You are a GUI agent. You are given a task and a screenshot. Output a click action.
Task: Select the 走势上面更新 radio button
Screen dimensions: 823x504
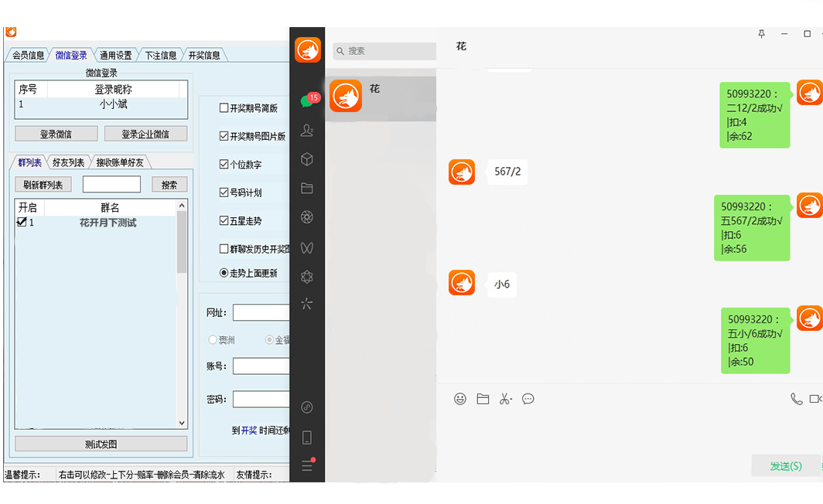tap(224, 273)
